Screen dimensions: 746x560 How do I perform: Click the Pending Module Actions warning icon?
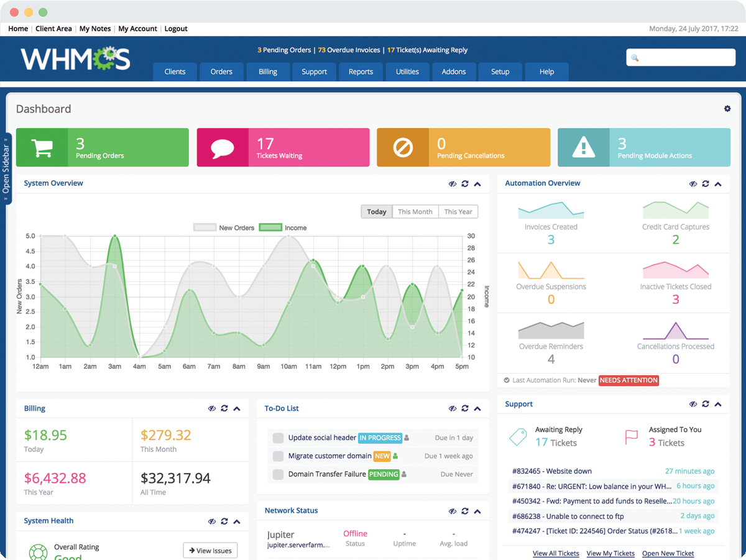pos(584,147)
